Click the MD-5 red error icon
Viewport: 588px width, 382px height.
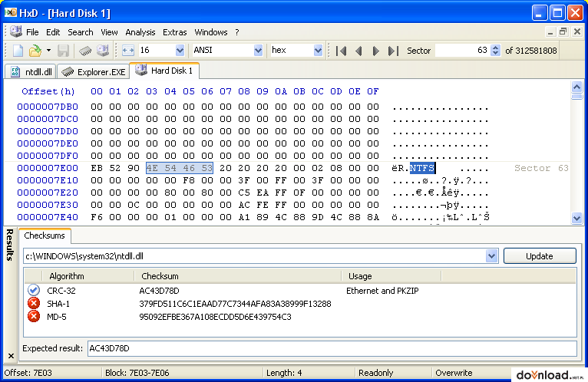click(33, 316)
